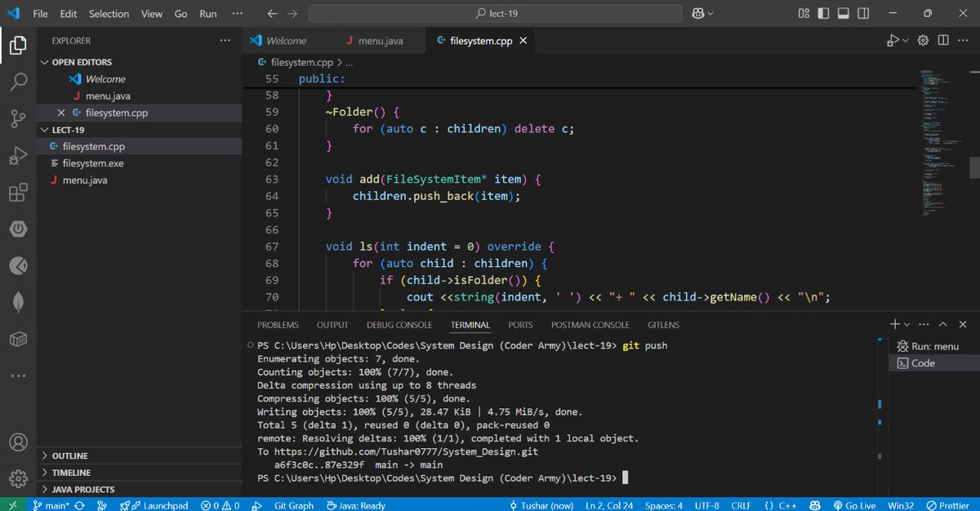
Task: Show errors and warnings count in status bar
Action: coord(220,505)
